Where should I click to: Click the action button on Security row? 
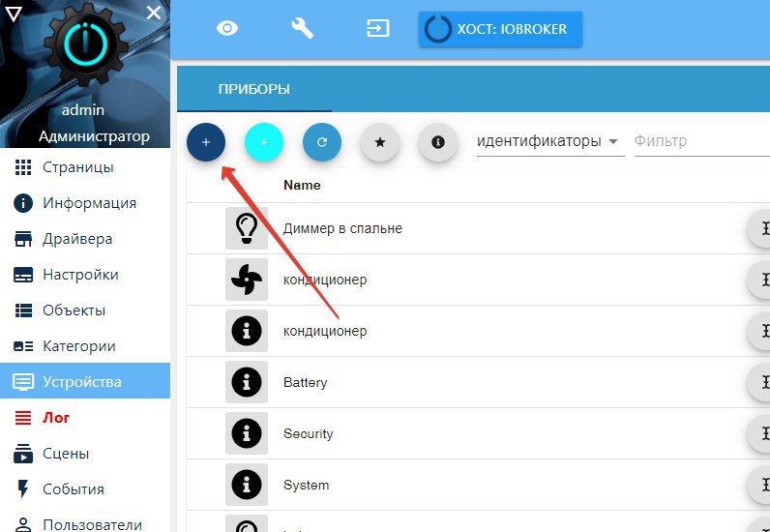[758, 433]
